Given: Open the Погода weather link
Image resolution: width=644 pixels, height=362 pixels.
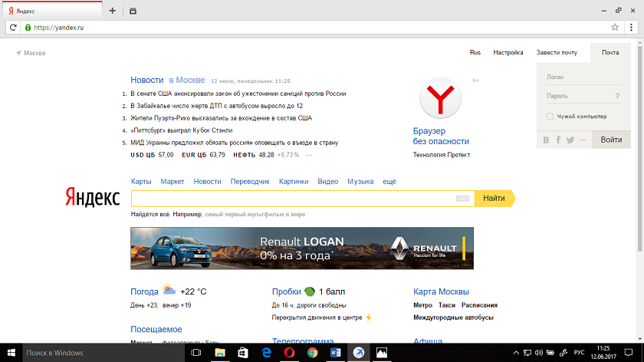Looking at the screenshot, I should (x=144, y=291).
